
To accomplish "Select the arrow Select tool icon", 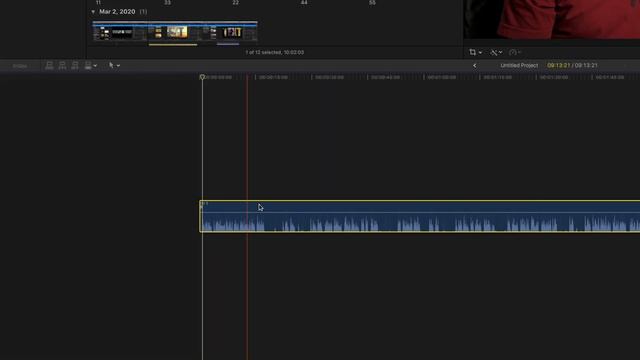I will click(x=111, y=65).
